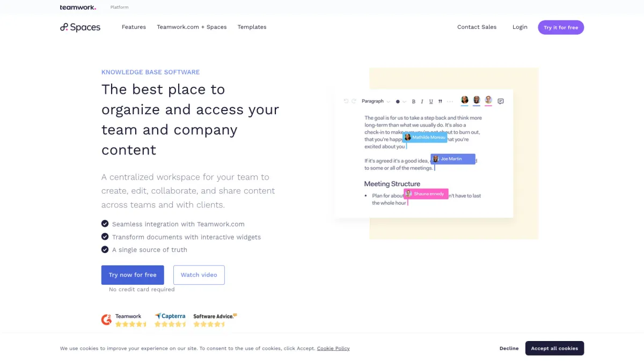
Task: Toggle Underline in editor toolbar
Action: point(431,101)
